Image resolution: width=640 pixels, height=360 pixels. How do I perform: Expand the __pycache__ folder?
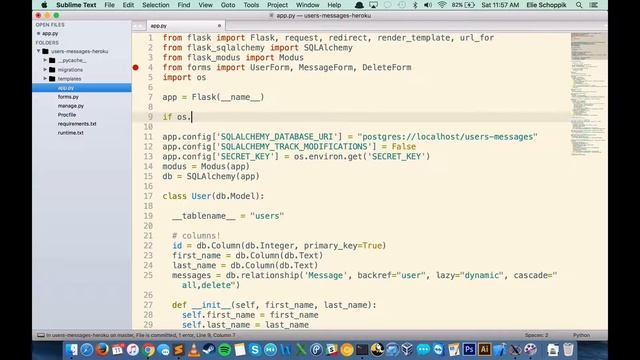45,60
